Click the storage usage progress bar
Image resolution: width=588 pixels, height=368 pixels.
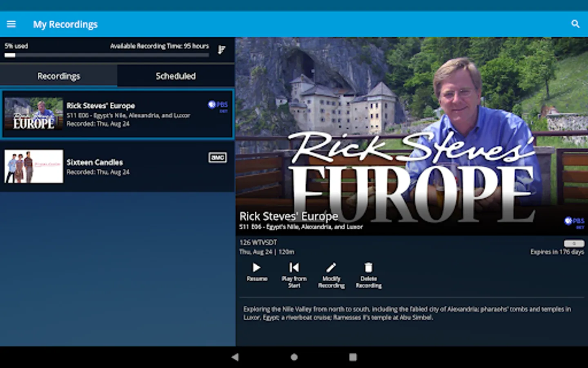107,55
